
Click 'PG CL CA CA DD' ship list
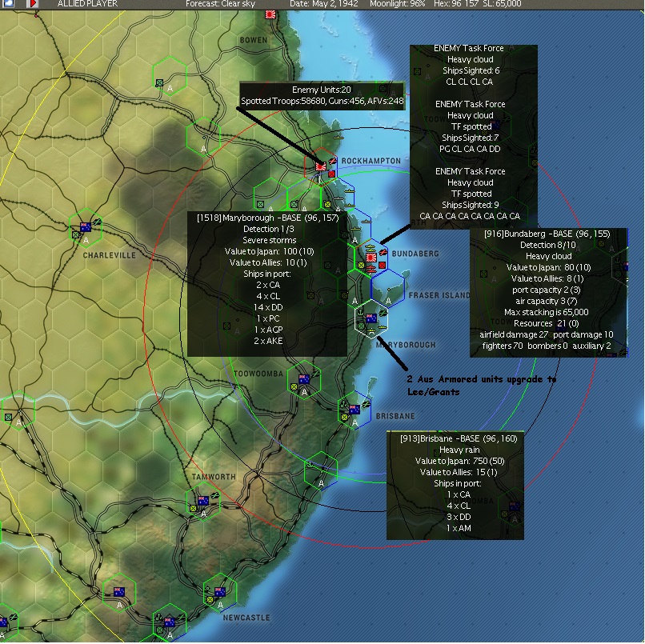pyautogui.click(x=470, y=149)
